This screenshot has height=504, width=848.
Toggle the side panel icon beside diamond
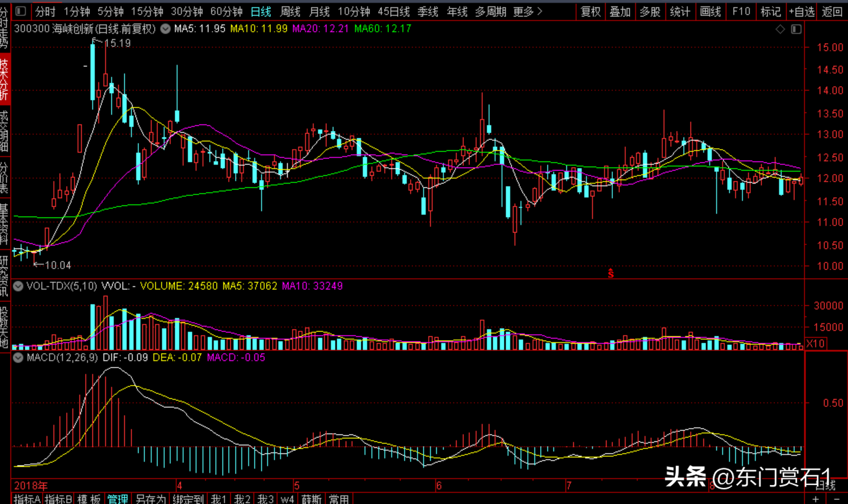796,29
